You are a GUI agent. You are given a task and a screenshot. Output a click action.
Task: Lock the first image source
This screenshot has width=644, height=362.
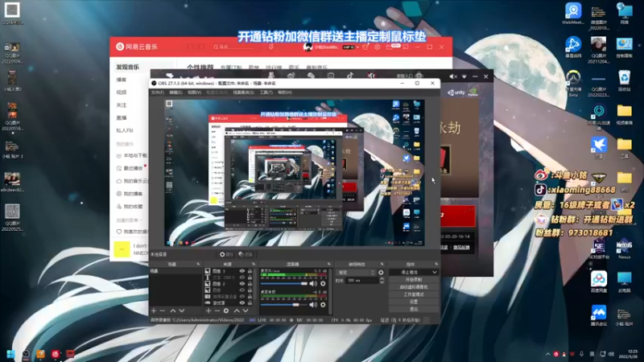pos(250,271)
